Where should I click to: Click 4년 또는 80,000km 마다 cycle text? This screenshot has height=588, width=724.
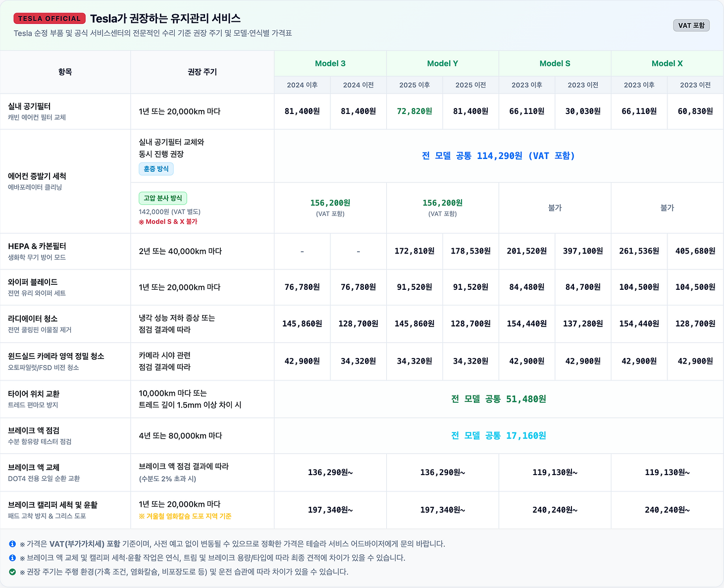181,436
